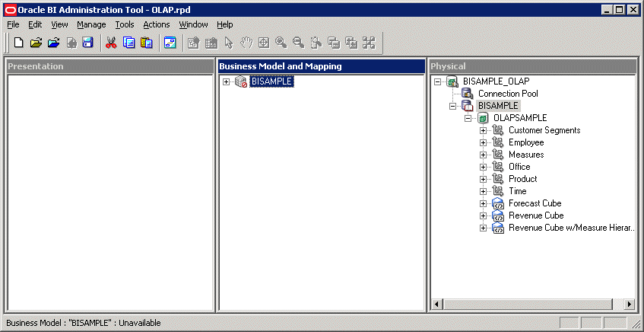Select the Revenue Cube label
644x332 pixels.
click(536, 215)
